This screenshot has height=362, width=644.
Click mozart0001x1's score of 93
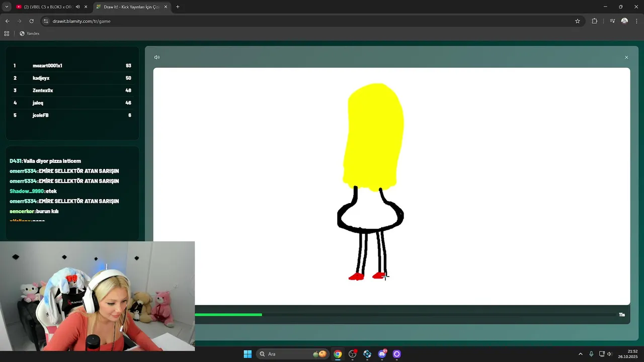click(128, 66)
